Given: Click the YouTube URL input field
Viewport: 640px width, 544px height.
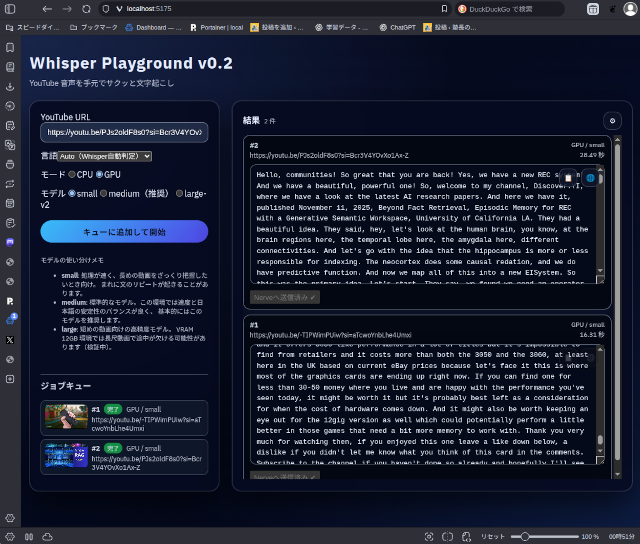Looking at the screenshot, I should [x=124, y=132].
